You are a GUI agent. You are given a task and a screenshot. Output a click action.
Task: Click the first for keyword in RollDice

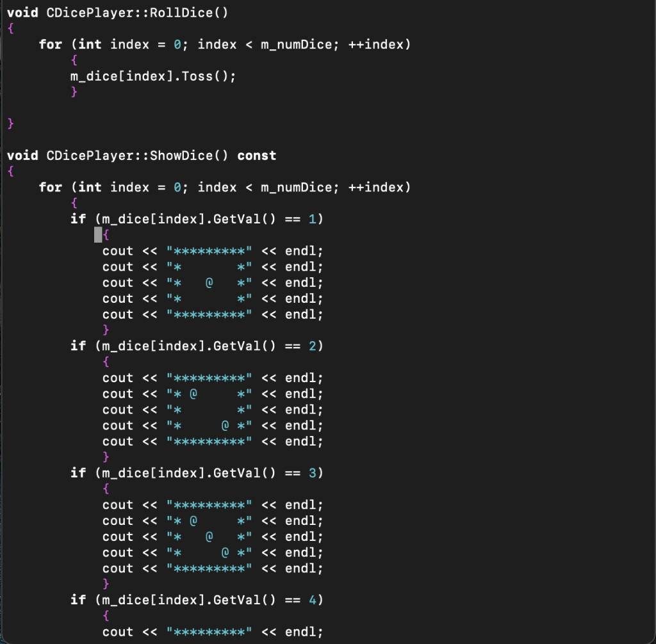point(50,44)
